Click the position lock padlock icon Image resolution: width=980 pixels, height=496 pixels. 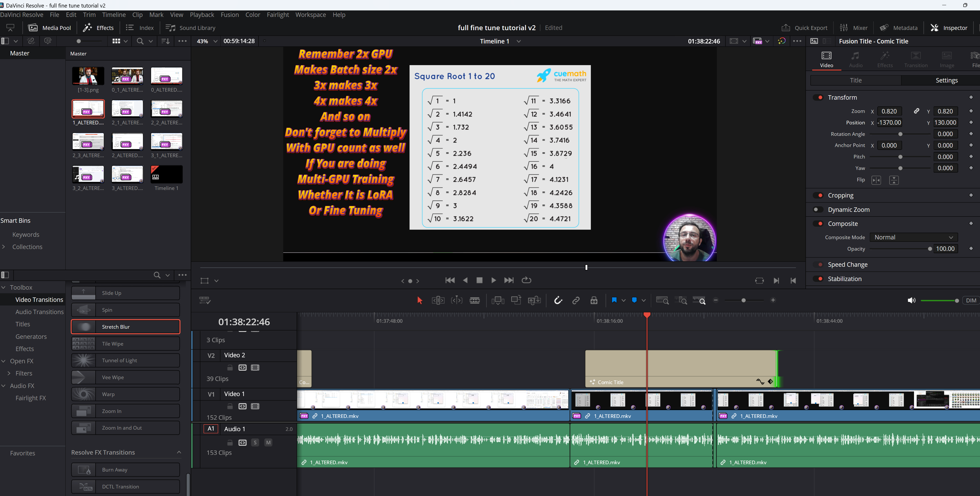594,300
